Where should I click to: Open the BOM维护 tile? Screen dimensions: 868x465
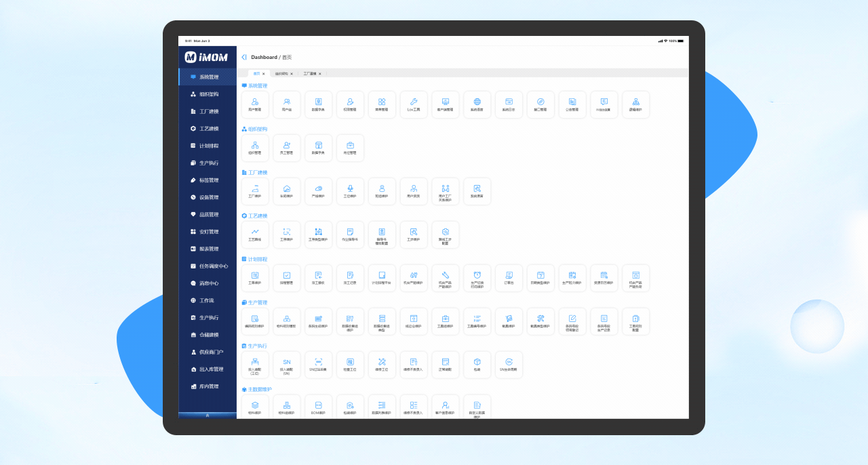coord(319,407)
